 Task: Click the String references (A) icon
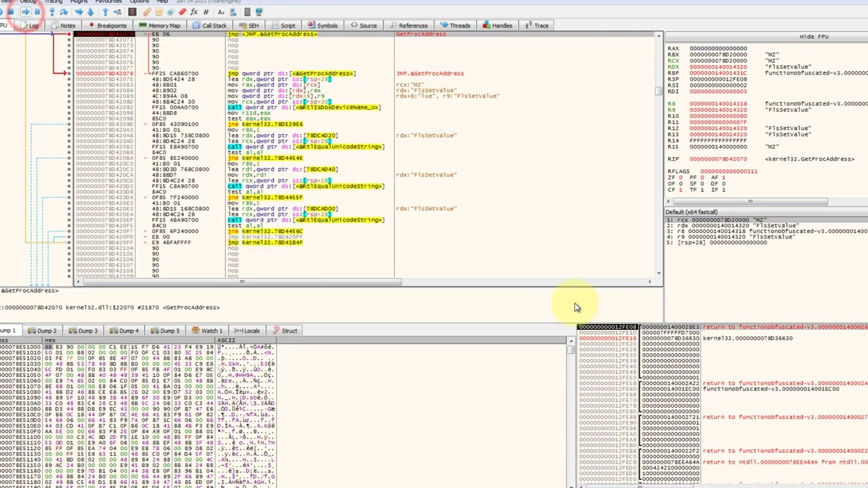point(221,12)
